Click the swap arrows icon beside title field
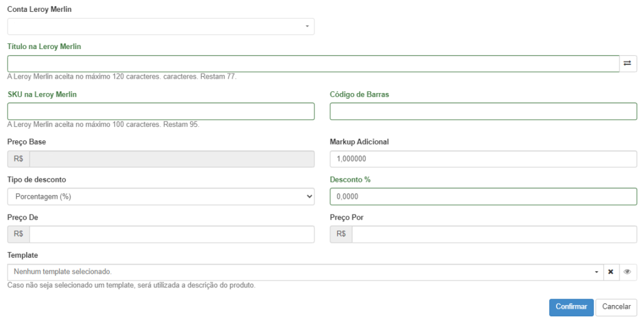Viewport: 644px width, 322px height. coord(628,64)
